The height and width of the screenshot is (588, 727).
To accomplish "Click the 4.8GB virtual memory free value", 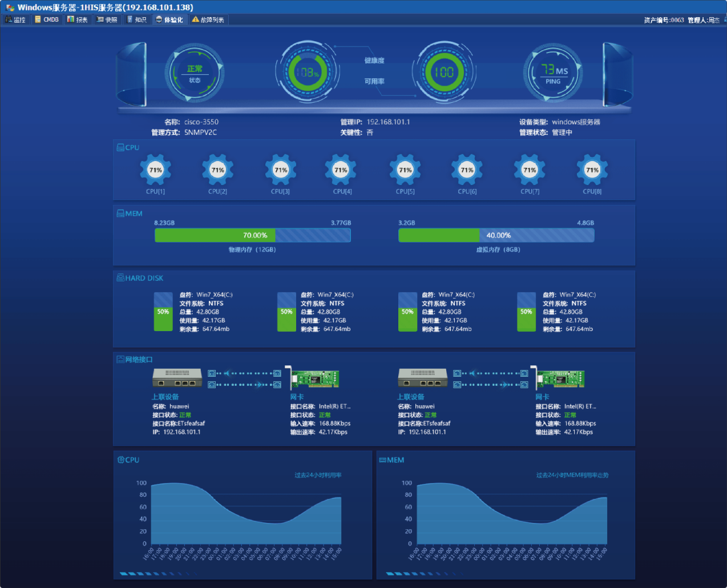I will point(585,223).
